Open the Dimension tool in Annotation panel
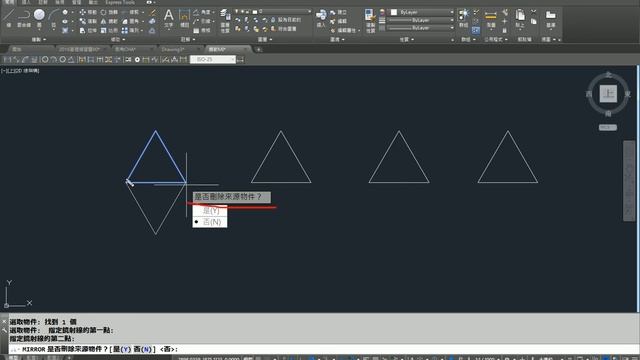Viewport: 640px width, 360px height. [x=184, y=18]
